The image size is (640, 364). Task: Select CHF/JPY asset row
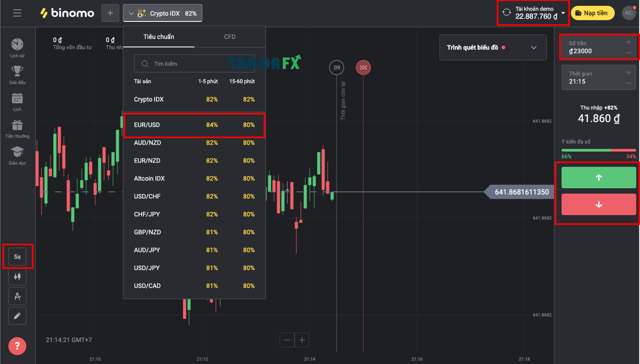click(x=194, y=214)
